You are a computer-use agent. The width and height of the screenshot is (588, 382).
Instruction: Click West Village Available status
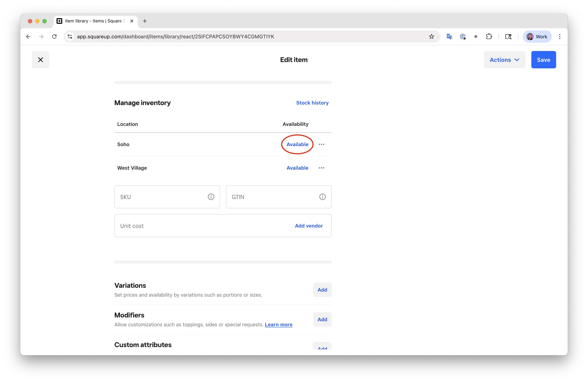(297, 168)
